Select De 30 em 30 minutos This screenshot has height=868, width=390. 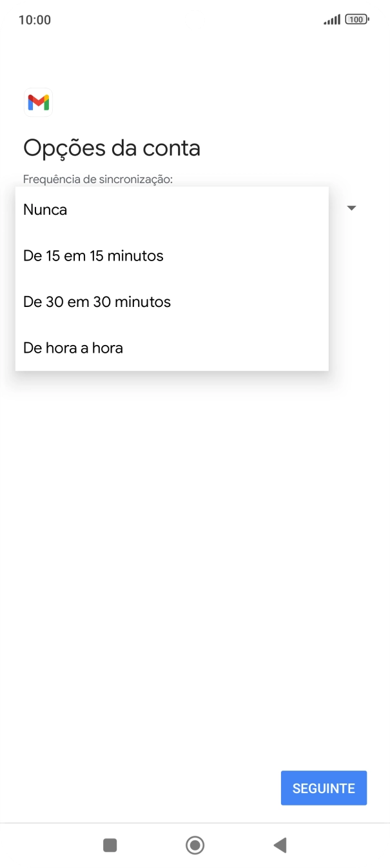pyautogui.click(x=96, y=301)
